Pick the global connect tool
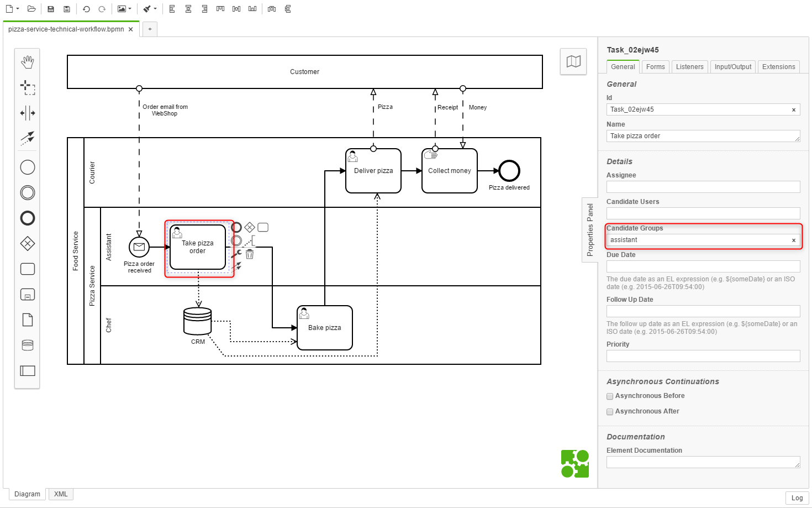 [x=27, y=138]
